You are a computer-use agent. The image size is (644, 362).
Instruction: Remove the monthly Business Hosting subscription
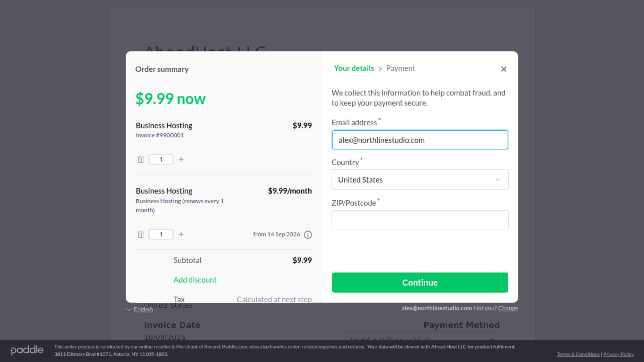coord(141,234)
